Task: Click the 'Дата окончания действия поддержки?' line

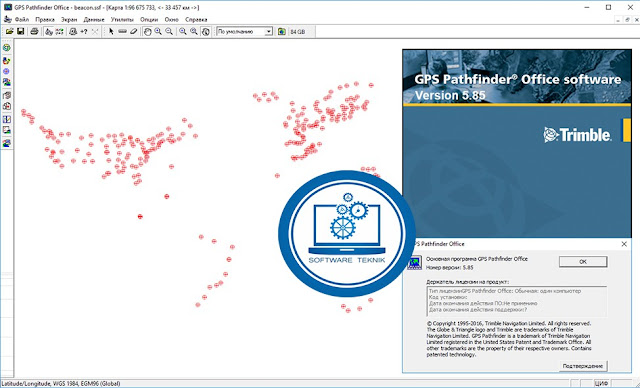Action: (x=478, y=309)
